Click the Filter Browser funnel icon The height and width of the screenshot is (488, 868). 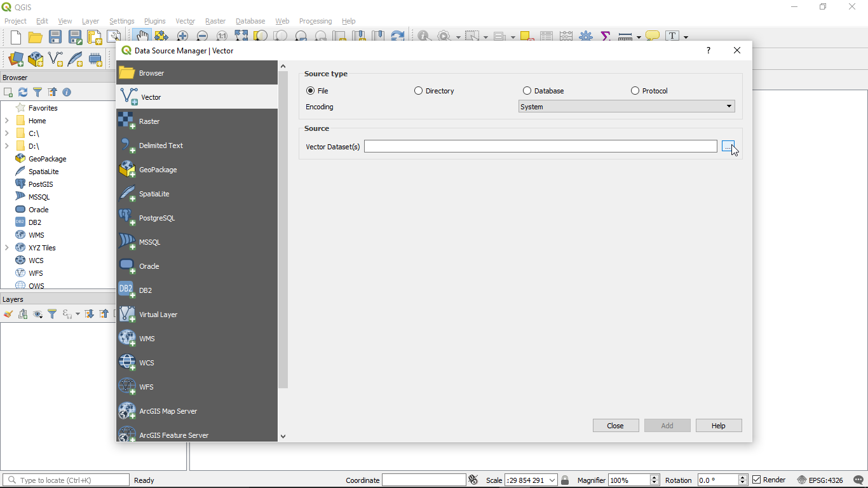[x=37, y=92]
